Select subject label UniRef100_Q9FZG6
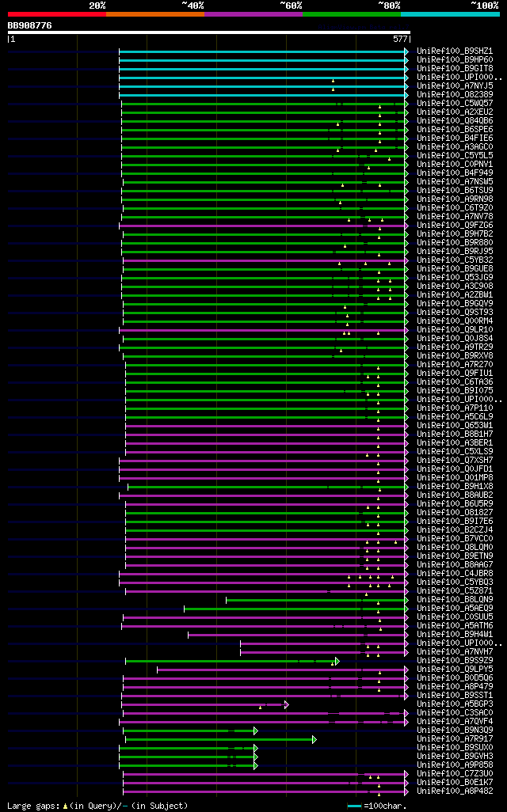 [x=455, y=226]
